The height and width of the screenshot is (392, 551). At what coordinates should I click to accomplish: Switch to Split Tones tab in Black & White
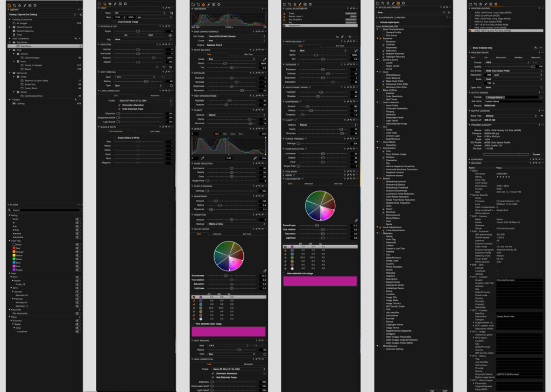click(x=155, y=131)
